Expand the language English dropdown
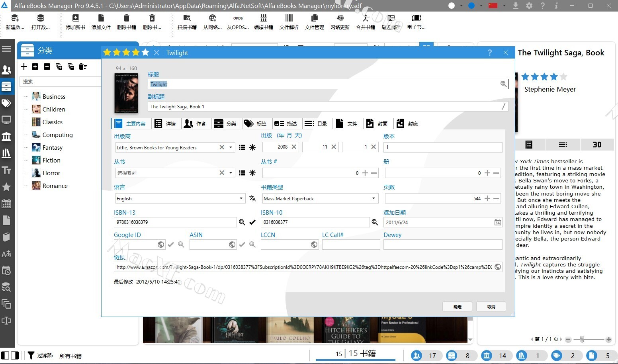 tap(241, 198)
